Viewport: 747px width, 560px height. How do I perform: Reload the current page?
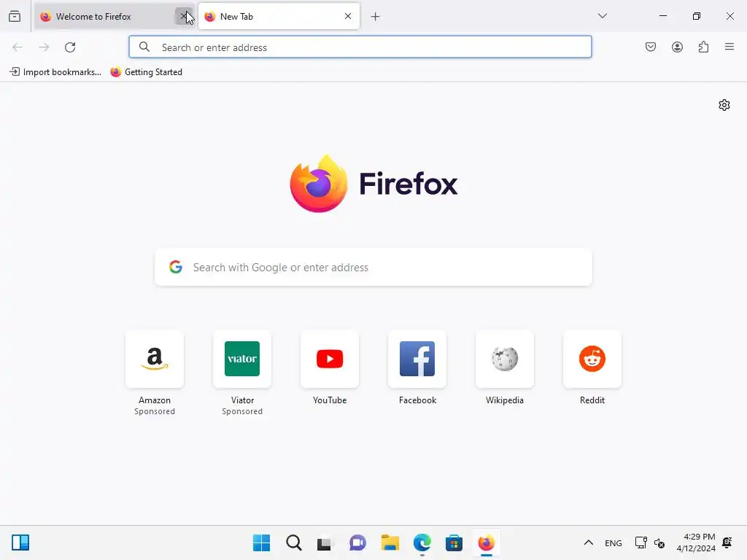pos(70,47)
